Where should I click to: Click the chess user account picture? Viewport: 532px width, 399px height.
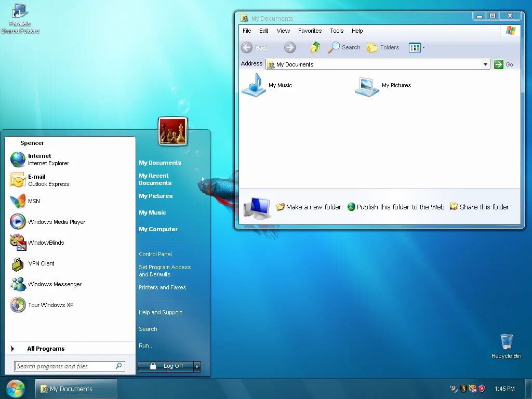tap(172, 131)
